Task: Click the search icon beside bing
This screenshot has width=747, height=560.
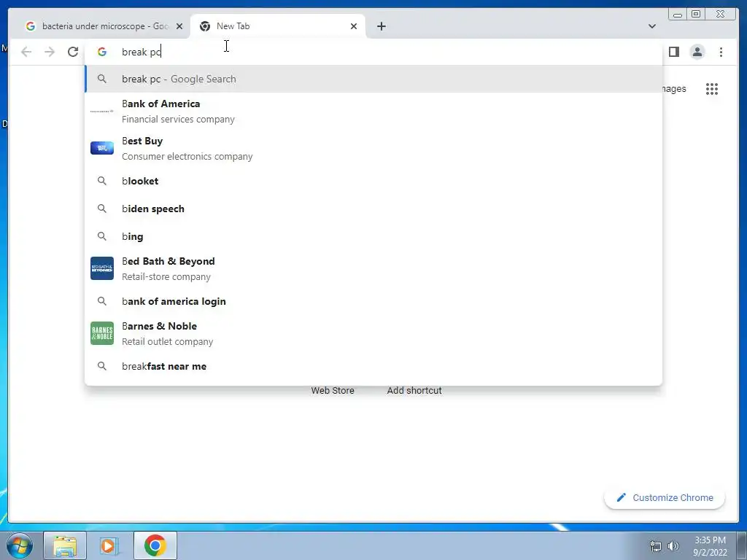Action: coord(102,236)
